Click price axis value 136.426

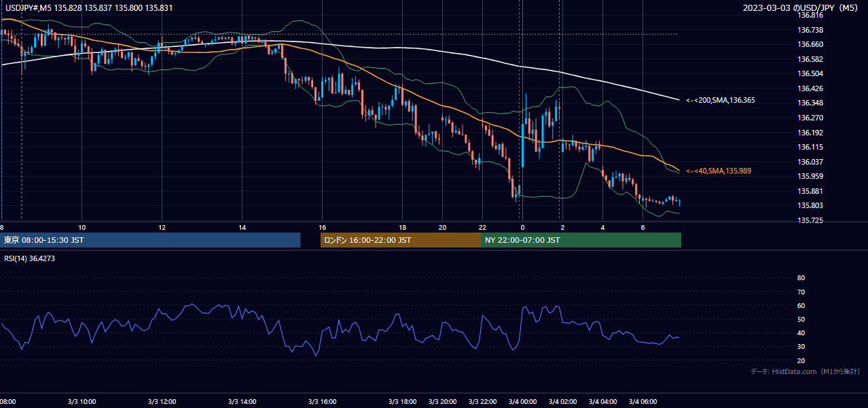(810, 88)
